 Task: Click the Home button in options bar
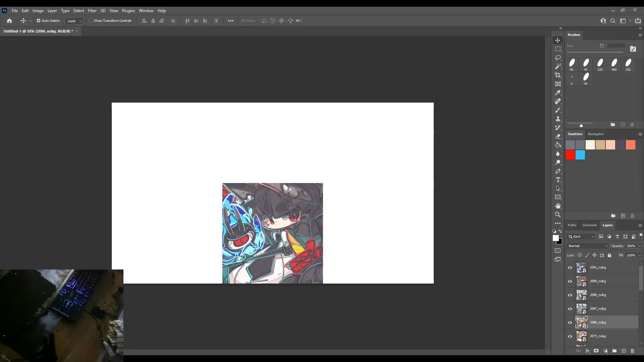point(9,21)
